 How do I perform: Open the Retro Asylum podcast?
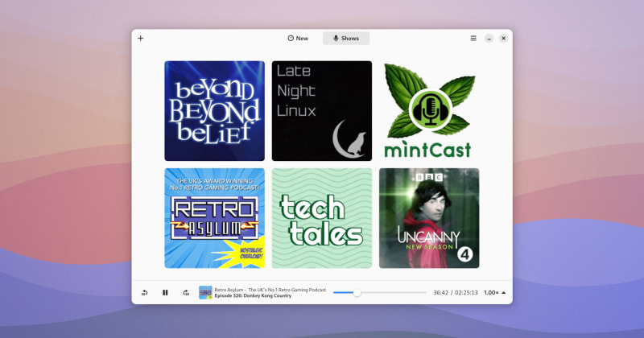tap(214, 218)
